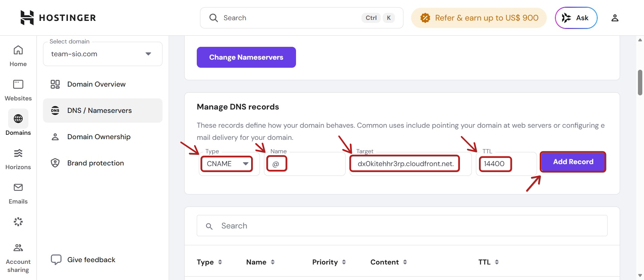644x280 pixels.
Task: Open the Home section in the sidebar
Action: pos(18,56)
